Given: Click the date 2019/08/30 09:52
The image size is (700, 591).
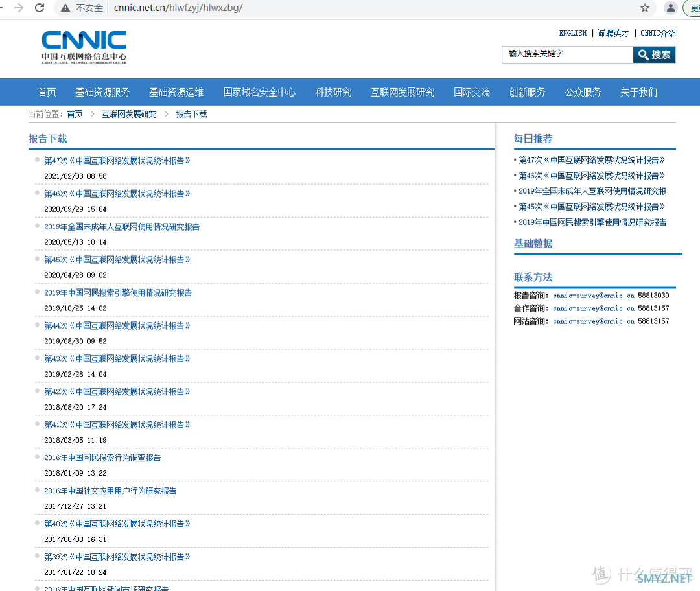Looking at the screenshot, I should pos(75,342).
